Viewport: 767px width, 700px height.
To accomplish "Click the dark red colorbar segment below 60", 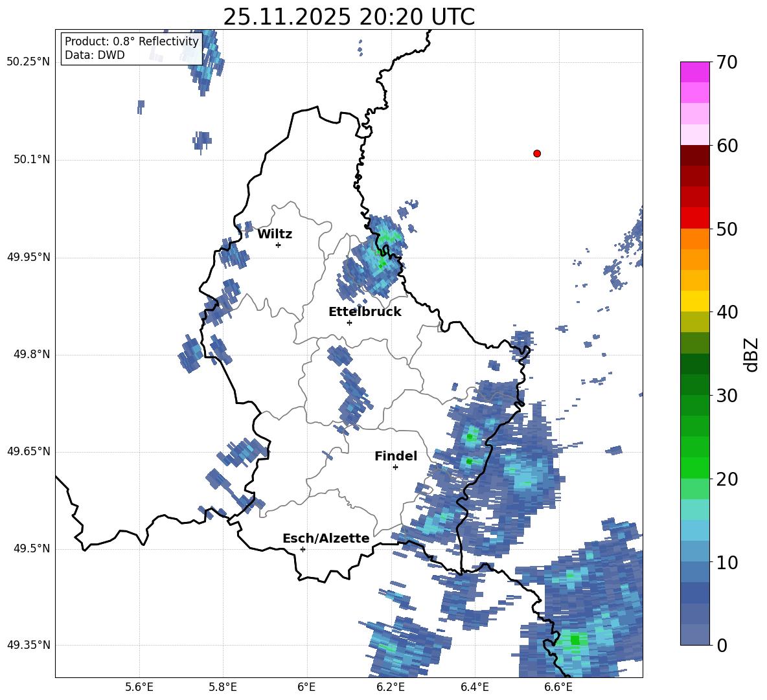I will click(694, 155).
